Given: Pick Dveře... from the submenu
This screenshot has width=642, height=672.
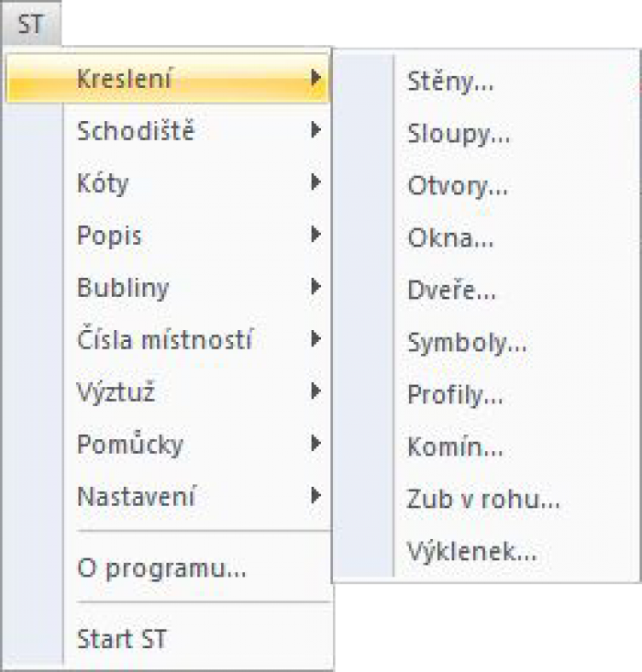Looking at the screenshot, I should click(451, 292).
